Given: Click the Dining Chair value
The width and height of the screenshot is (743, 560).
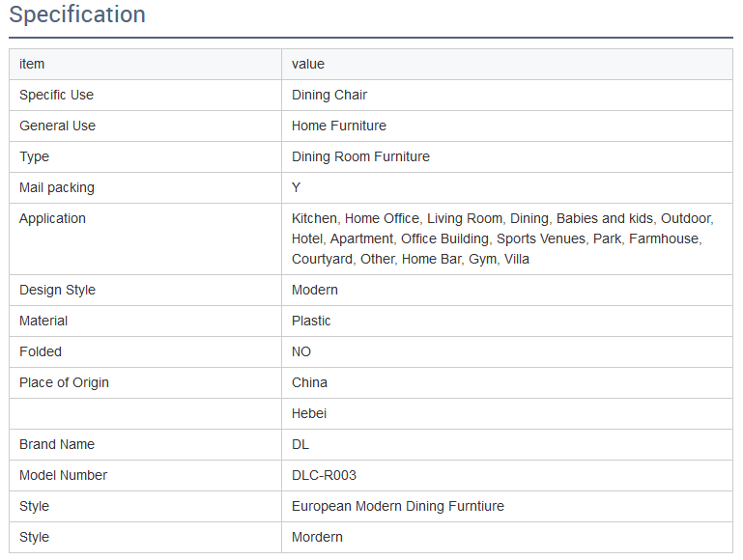Looking at the screenshot, I should 329,96.
